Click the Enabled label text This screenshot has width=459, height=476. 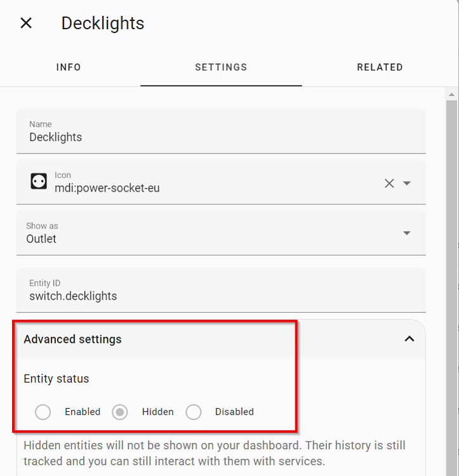pos(83,412)
